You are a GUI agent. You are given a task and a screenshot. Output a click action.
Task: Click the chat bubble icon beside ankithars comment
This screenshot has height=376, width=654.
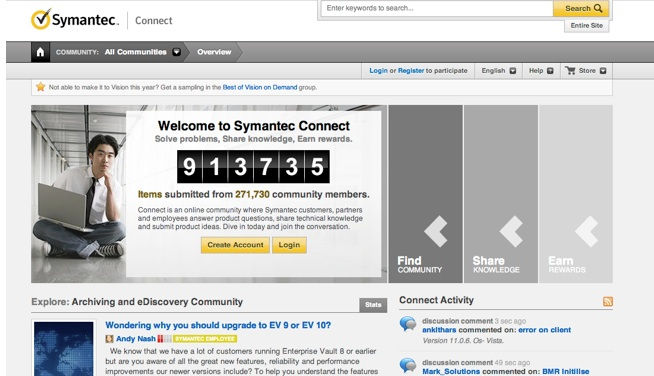(408, 324)
